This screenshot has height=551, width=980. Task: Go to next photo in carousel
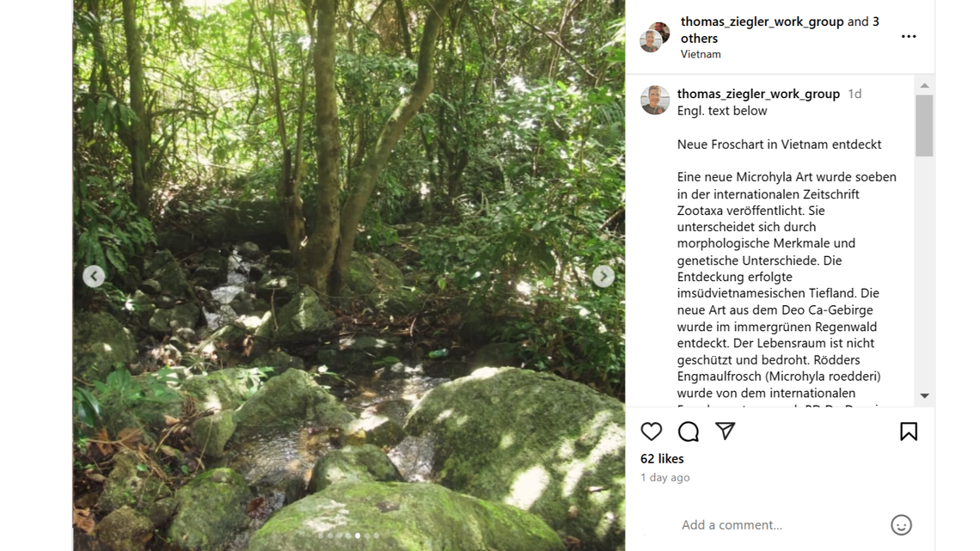pyautogui.click(x=603, y=276)
